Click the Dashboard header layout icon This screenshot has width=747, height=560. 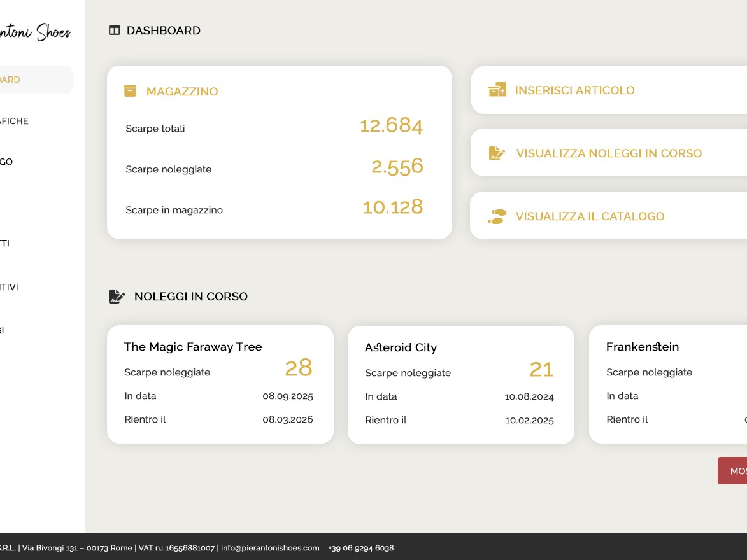pyautogui.click(x=115, y=31)
